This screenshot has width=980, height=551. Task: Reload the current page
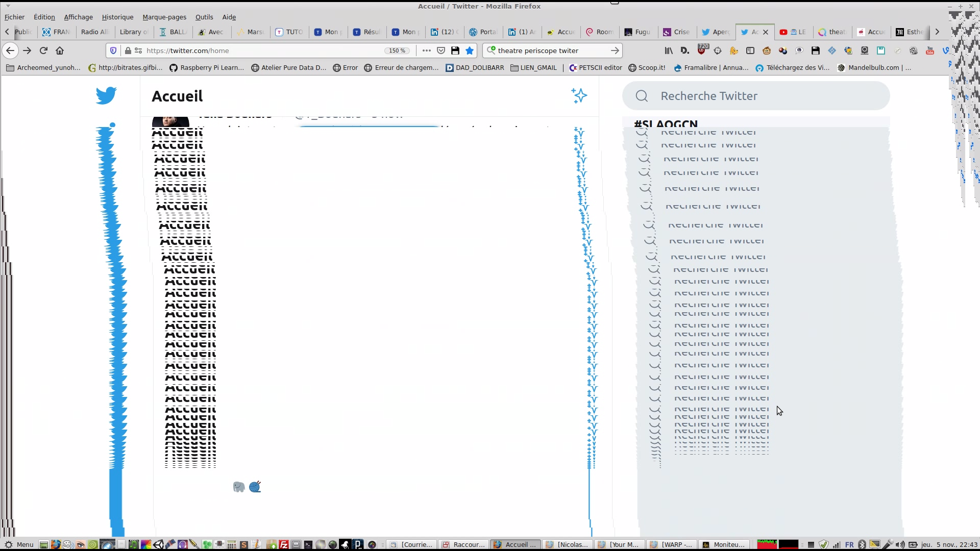pos(43,51)
